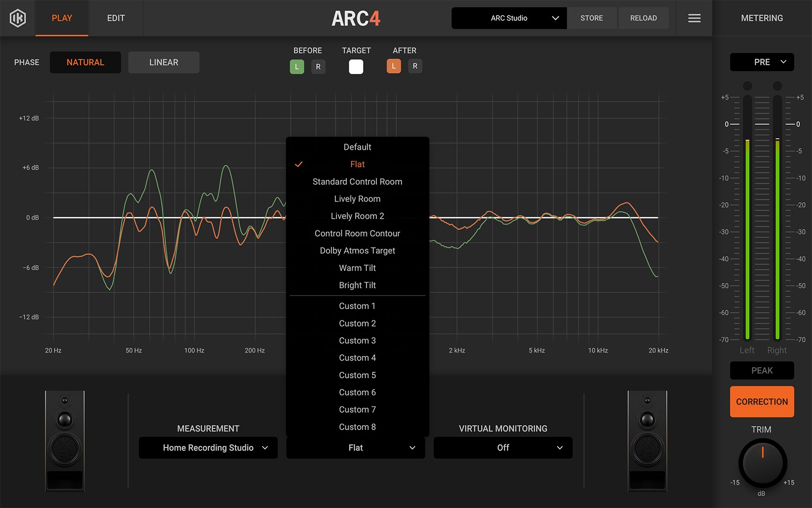The width and height of the screenshot is (812, 508).
Task: Switch to the EDIT tab
Action: click(116, 18)
